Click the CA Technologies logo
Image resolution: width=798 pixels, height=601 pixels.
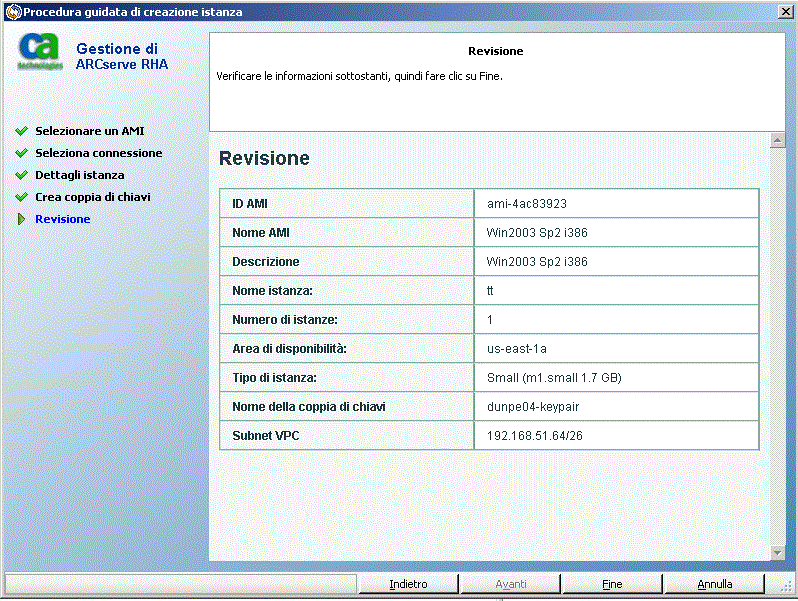[x=40, y=52]
